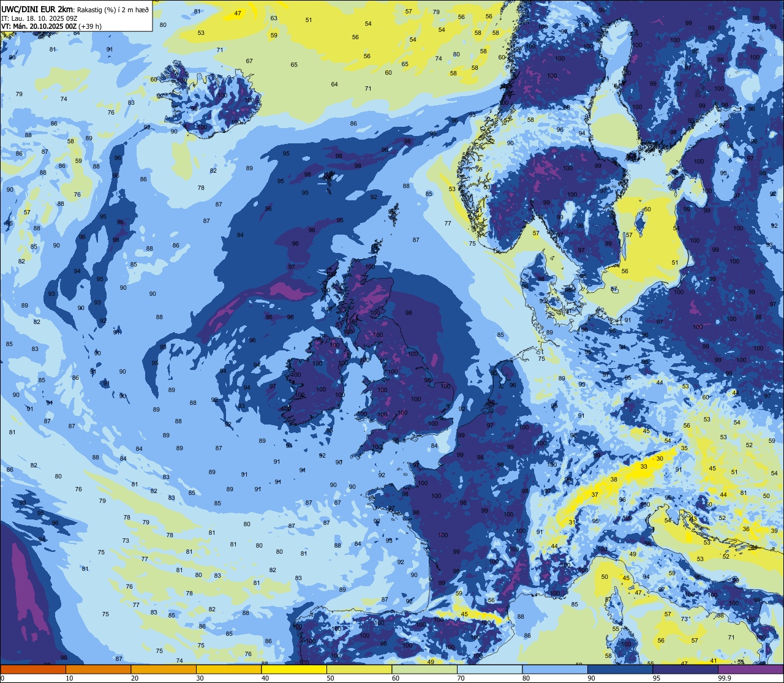Click the "80" label under the legend bar
The image size is (784, 683).
tap(526, 678)
